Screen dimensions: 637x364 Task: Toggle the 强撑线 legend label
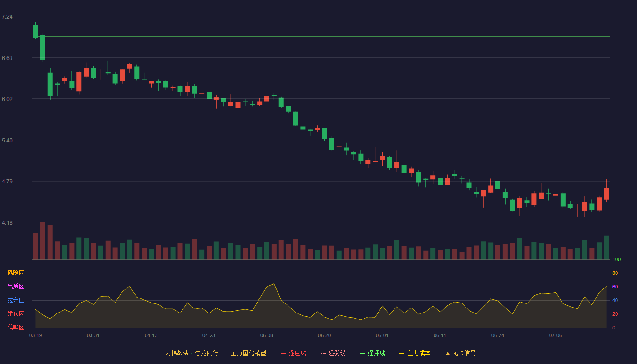(x=376, y=353)
